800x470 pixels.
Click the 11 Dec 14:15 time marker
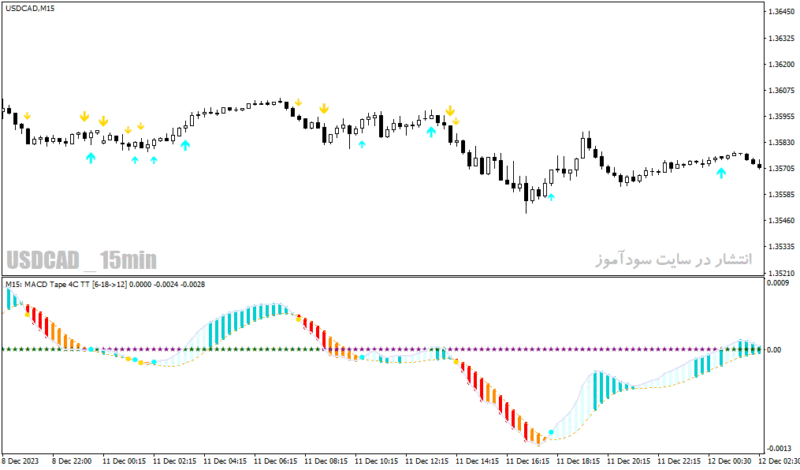click(x=478, y=461)
